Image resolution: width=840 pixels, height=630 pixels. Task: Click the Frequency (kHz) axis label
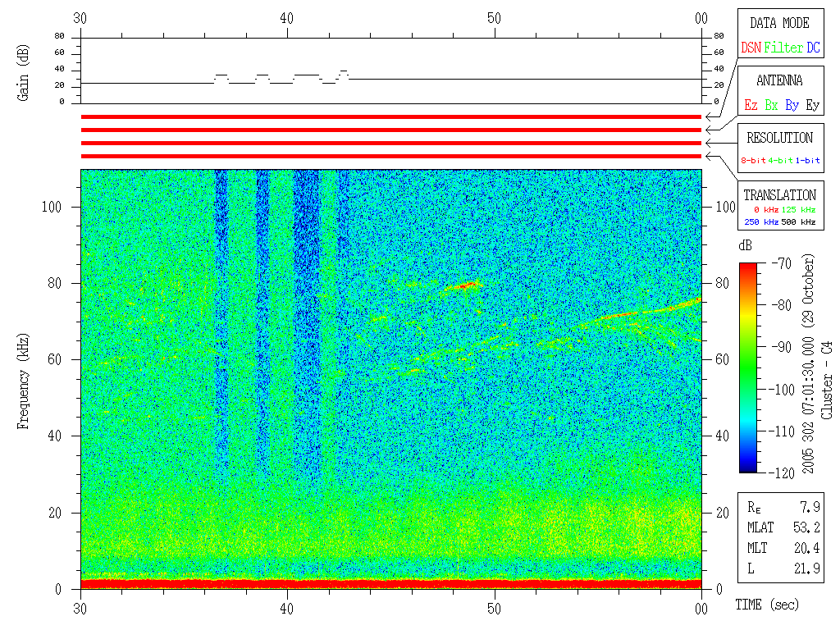tap(22, 381)
